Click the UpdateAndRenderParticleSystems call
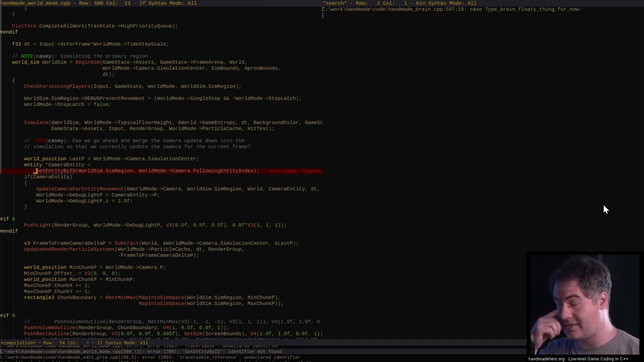 tap(134, 249)
